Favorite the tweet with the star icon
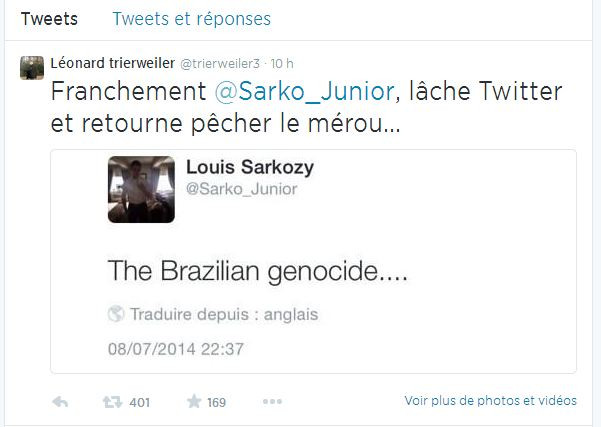Image resolution: width=601 pixels, height=427 pixels. click(x=194, y=401)
